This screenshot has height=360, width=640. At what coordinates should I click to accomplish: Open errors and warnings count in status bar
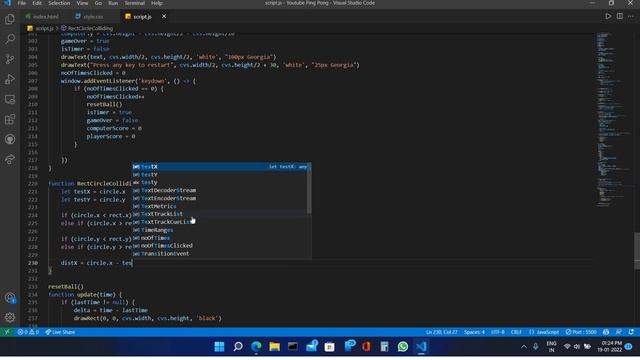pyautogui.click(x=28, y=332)
